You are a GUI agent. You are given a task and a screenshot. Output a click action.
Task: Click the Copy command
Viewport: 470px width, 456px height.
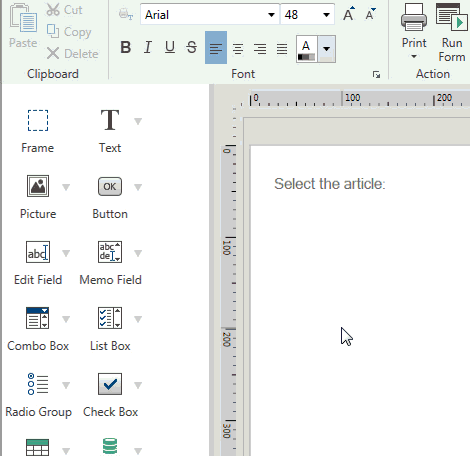[x=69, y=32]
